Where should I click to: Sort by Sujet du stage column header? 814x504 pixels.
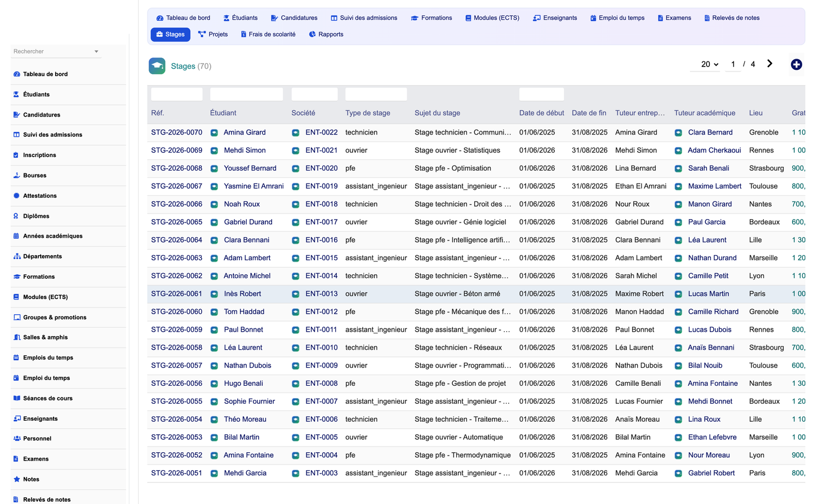(437, 113)
